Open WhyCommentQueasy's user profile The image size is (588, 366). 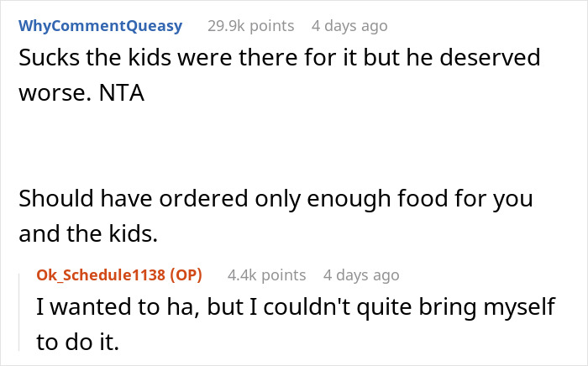tap(101, 26)
